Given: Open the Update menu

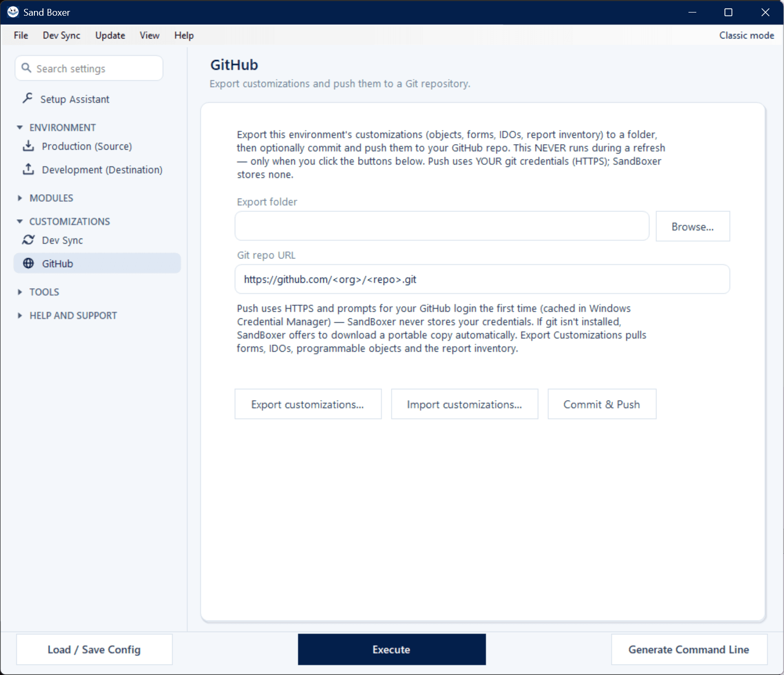Looking at the screenshot, I should (110, 35).
